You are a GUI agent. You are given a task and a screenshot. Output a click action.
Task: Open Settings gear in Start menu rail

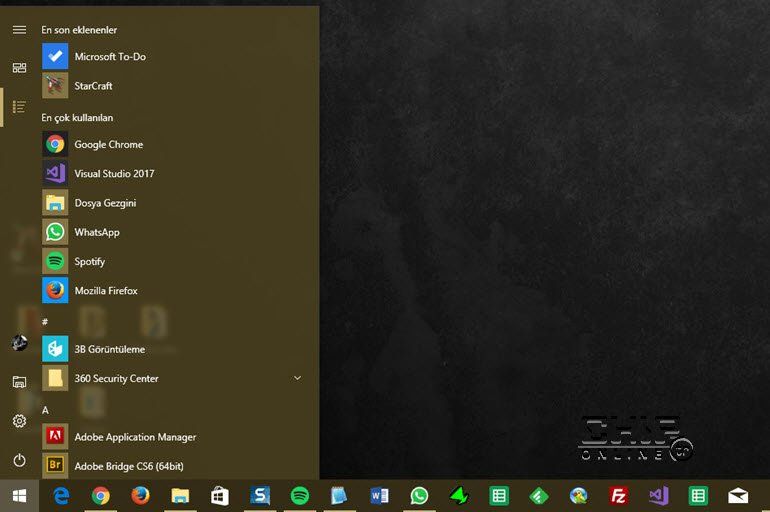[19, 421]
